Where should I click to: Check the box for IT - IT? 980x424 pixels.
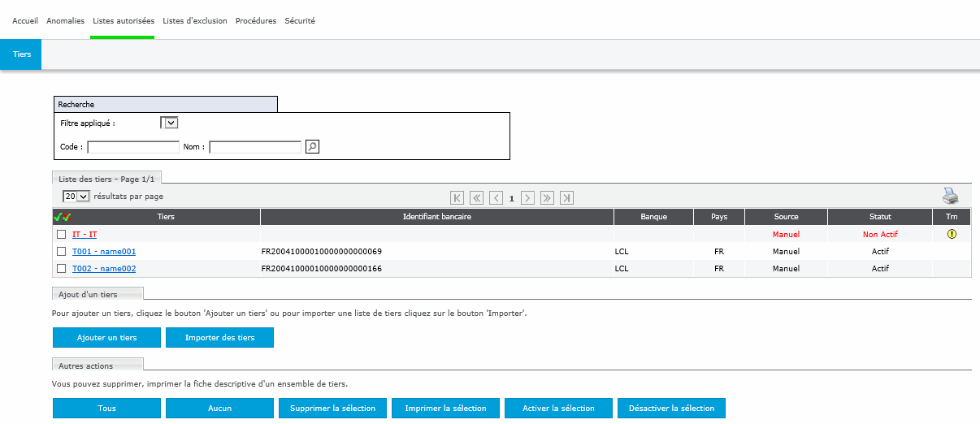[61, 235]
